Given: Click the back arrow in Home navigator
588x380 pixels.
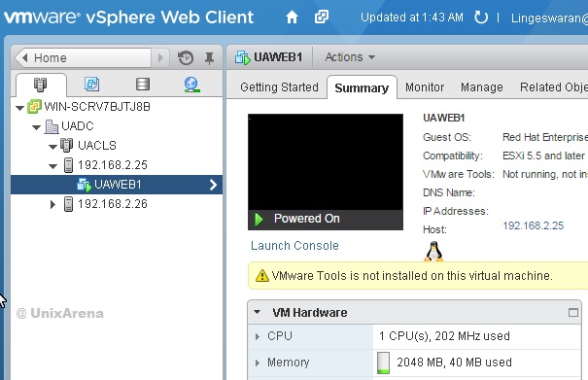Looking at the screenshot, I should pyautogui.click(x=24, y=57).
